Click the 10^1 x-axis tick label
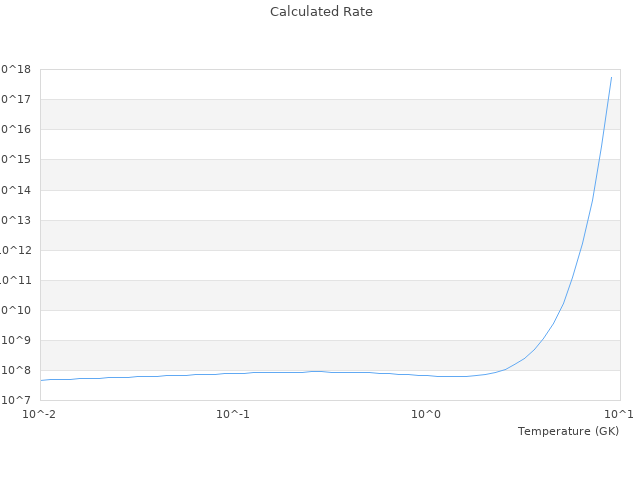 click(619, 414)
